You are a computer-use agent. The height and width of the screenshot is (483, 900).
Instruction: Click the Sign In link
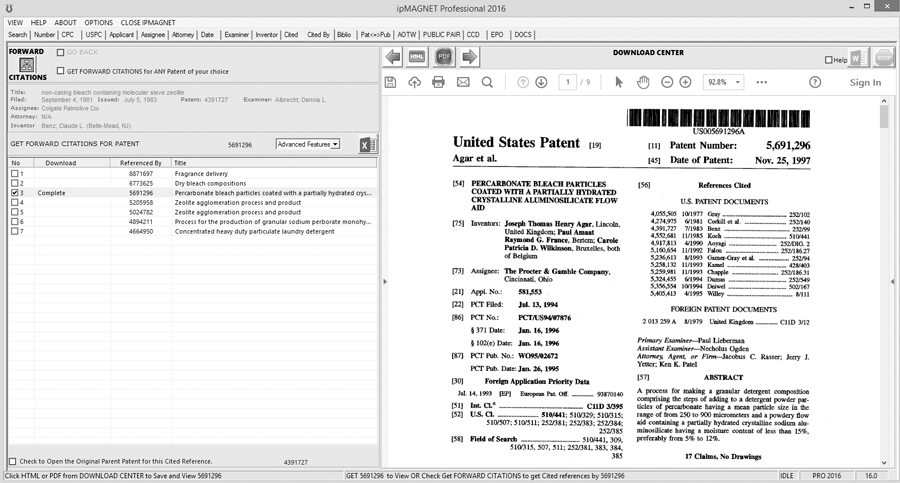865,83
